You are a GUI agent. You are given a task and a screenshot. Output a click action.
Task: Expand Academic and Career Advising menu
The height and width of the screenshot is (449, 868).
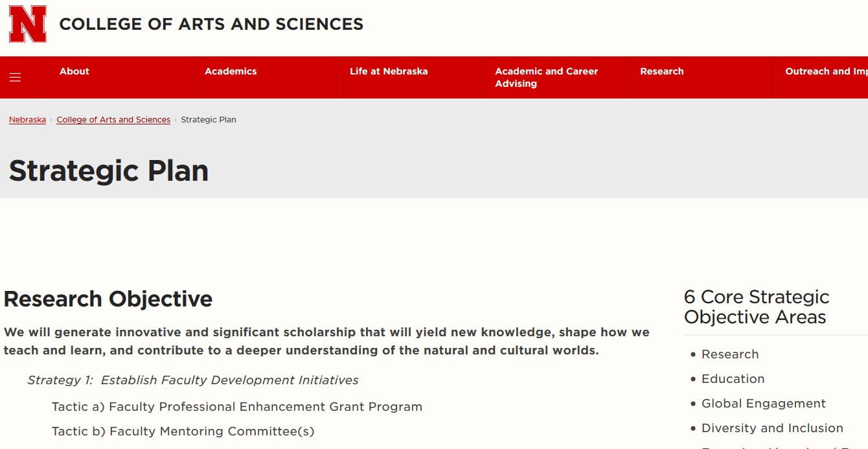546,77
